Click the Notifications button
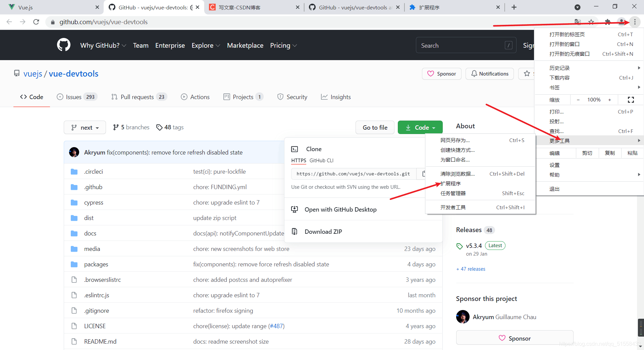The image size is (644, 350). click(490, 74)
